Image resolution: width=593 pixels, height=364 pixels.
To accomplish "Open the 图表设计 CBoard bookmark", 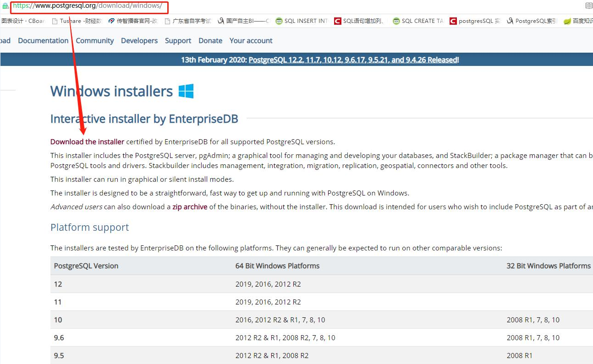I will point(22,21).
